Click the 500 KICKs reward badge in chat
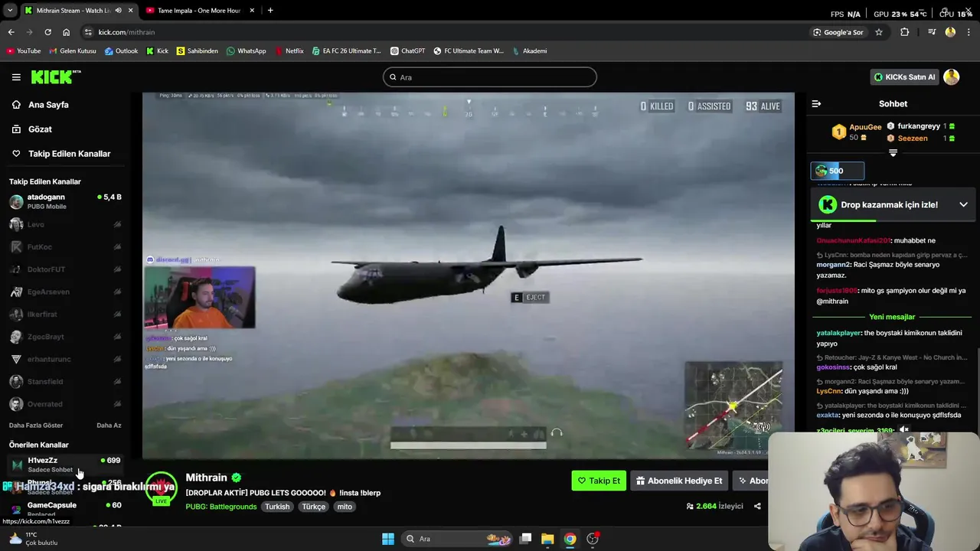 838,171
